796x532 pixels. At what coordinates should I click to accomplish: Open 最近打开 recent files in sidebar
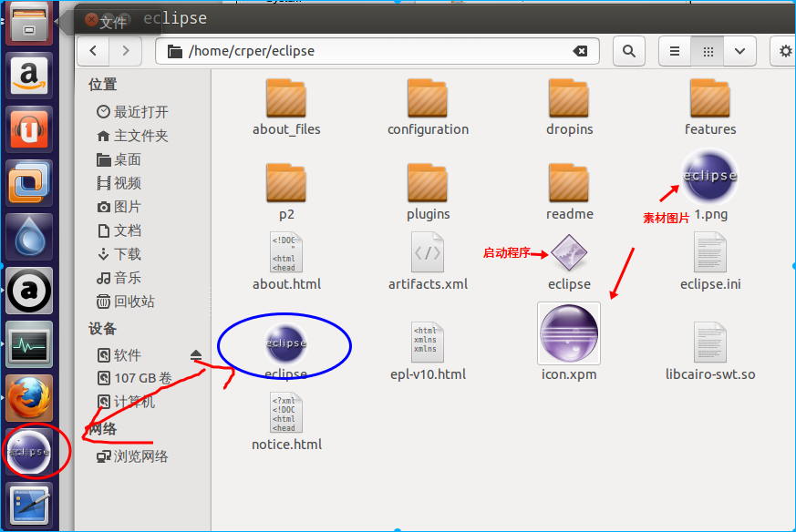[x=133, y=111]
